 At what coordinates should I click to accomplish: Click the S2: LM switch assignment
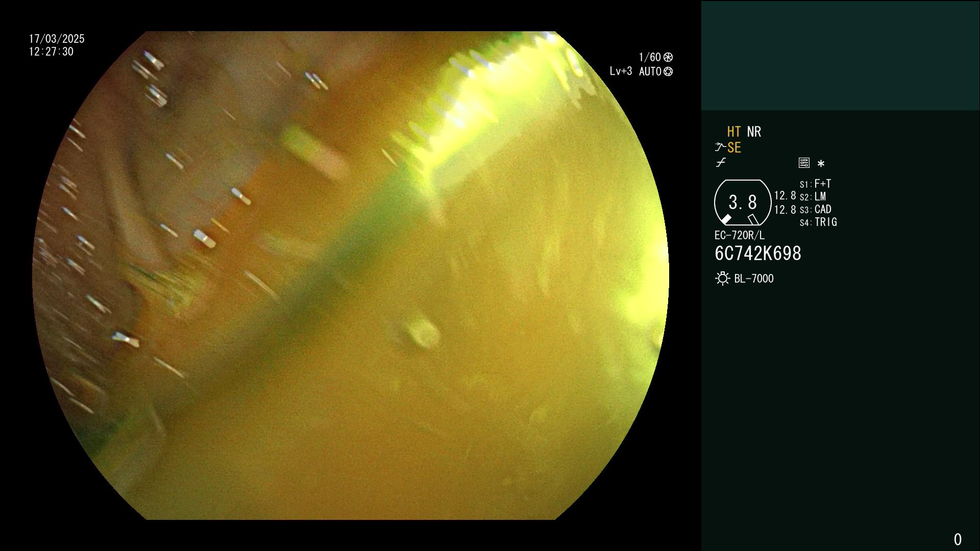click(813, 197)
